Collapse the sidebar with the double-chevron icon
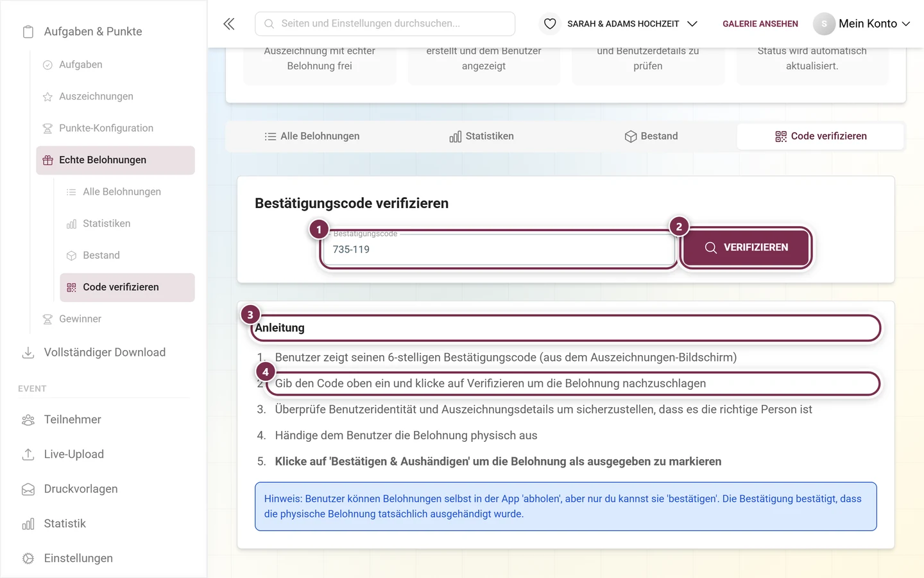The height and width of the screenshot is (578, 924). (229, 24)
